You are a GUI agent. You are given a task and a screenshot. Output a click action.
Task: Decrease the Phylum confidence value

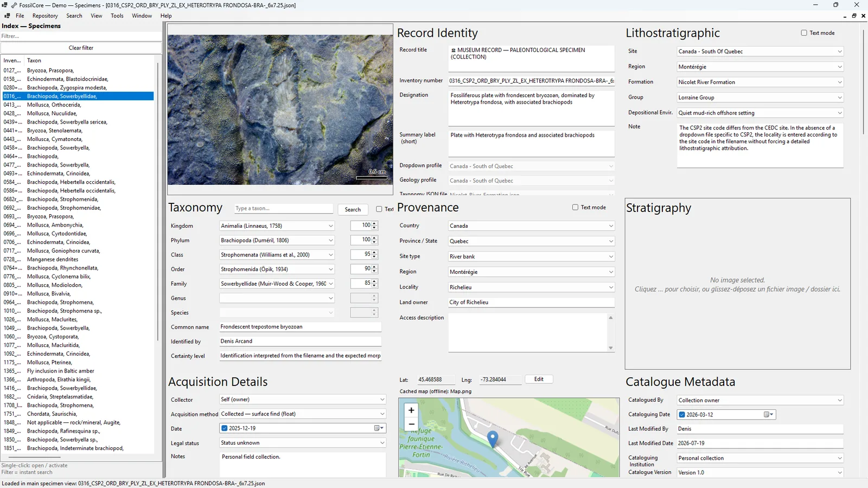coord(374,242)
